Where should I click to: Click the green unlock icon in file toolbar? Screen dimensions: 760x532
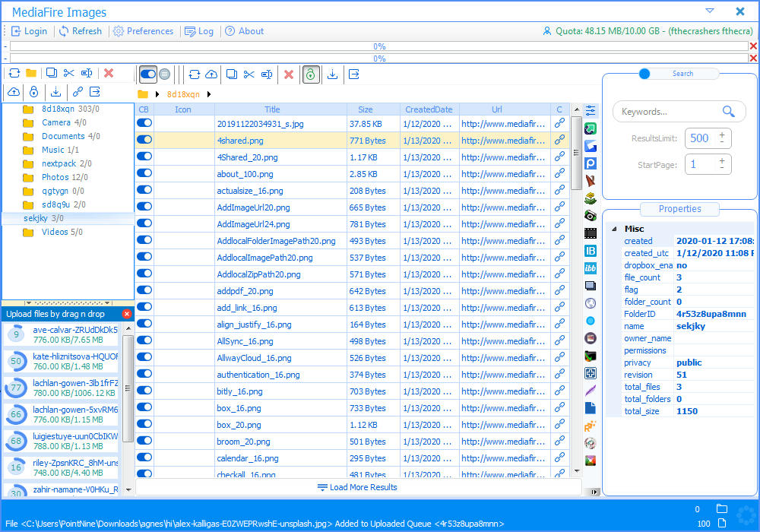[311, 74]
